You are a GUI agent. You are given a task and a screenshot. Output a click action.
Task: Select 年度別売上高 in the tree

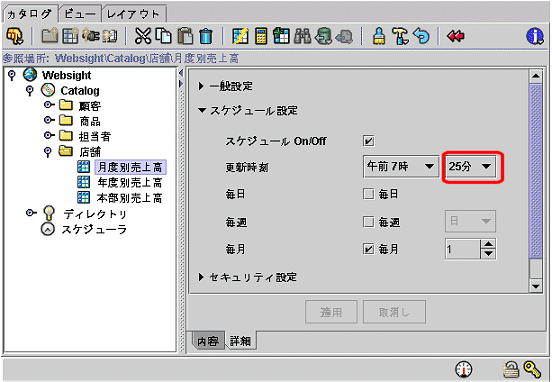130,182
